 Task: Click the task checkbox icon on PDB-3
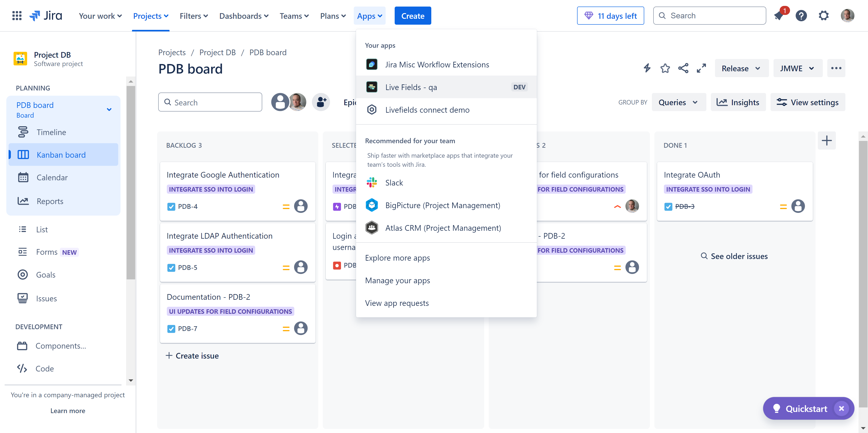tap(668, 207)
